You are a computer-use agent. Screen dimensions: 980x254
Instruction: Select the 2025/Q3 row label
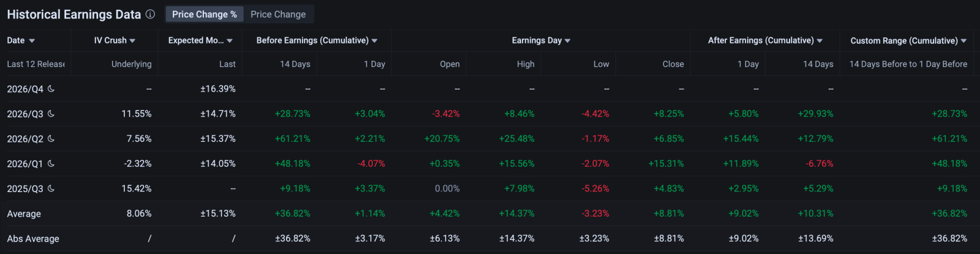pos(25,188)
